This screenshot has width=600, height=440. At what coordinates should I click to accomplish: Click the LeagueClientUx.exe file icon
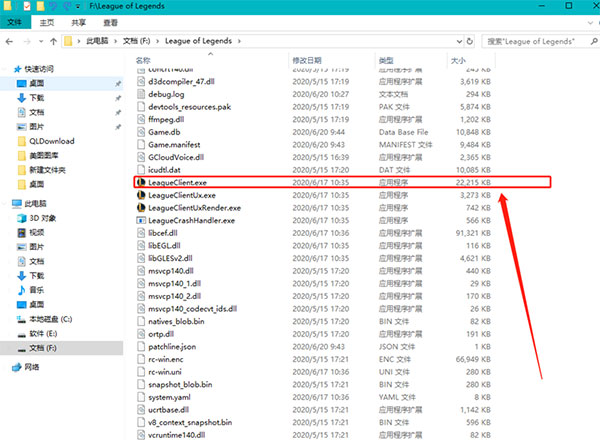[x=141, y=195]
